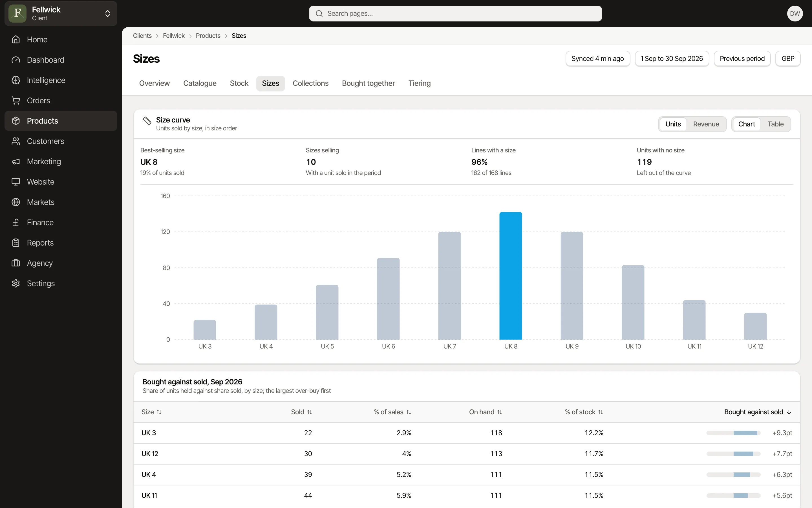Image resolution: width=812 pixels, height=508 pixels.
Task: Click the Website monitor icon
Action: [16, 182]
